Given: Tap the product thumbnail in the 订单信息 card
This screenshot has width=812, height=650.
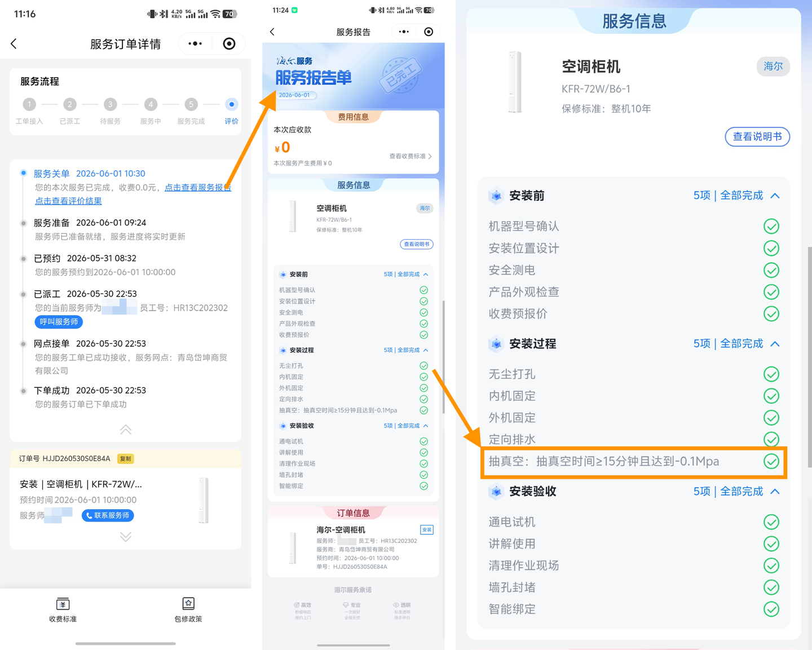Looking at the screenshot, I should point(293,548).
